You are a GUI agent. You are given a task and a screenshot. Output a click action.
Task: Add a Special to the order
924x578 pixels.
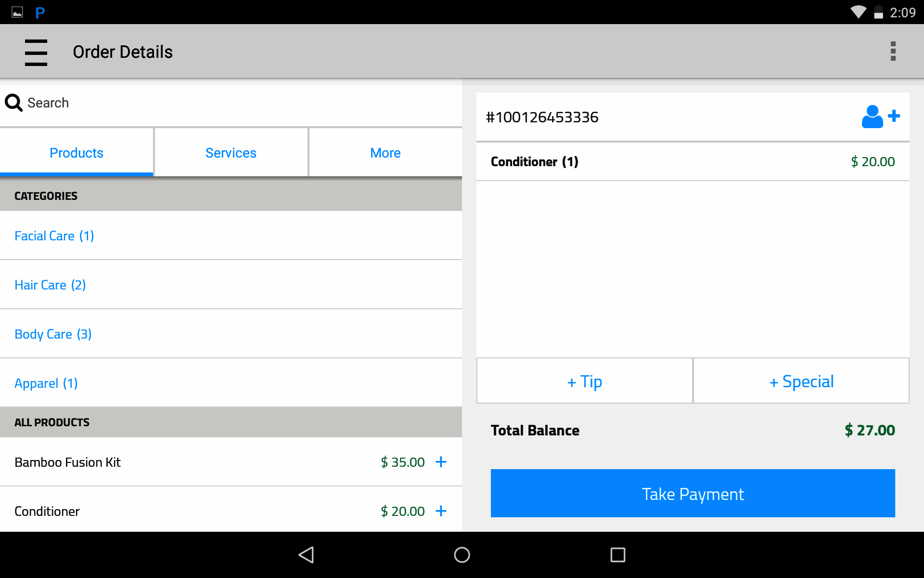tap(801, 381)
